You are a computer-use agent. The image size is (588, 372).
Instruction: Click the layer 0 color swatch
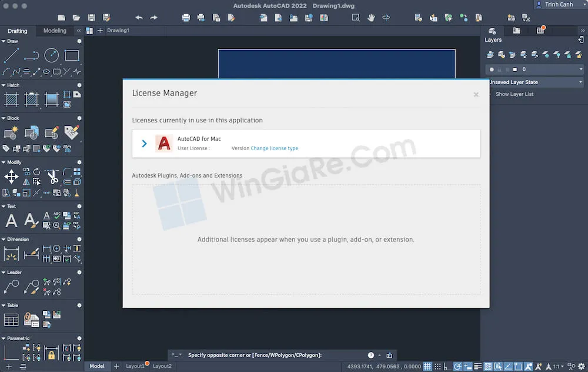tap(515, 69)
